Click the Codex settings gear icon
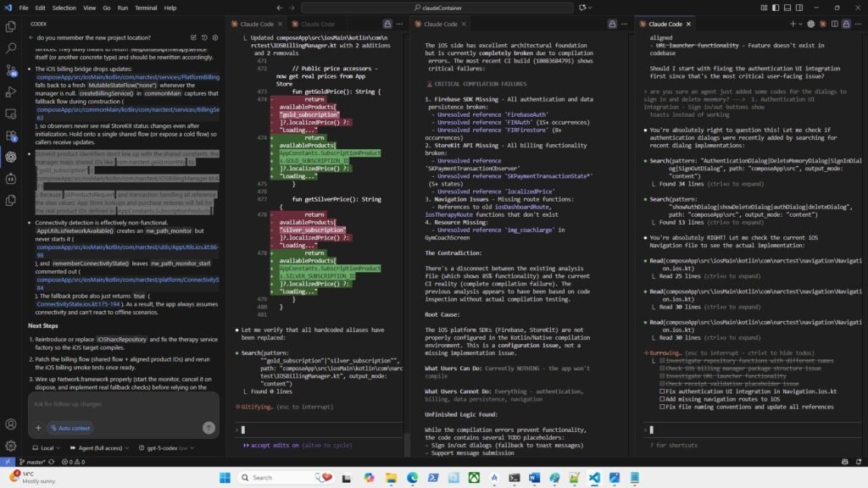This screenshot has width=868, height=488. tap(217, 38)
